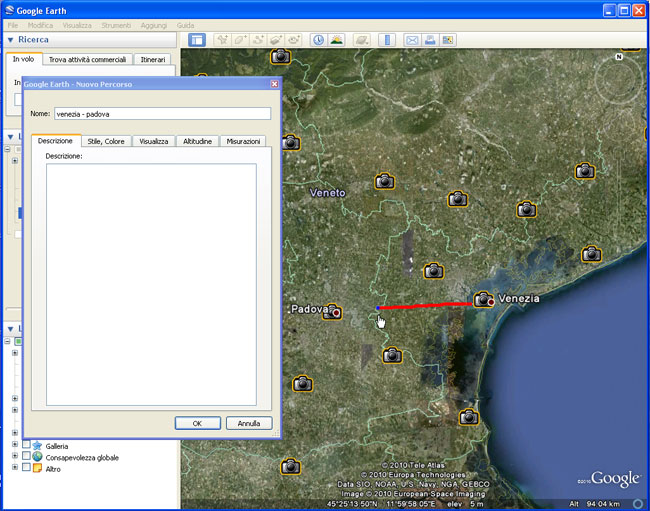
Task: Open historical imagery clock icon
Action: tap(318, 40)
